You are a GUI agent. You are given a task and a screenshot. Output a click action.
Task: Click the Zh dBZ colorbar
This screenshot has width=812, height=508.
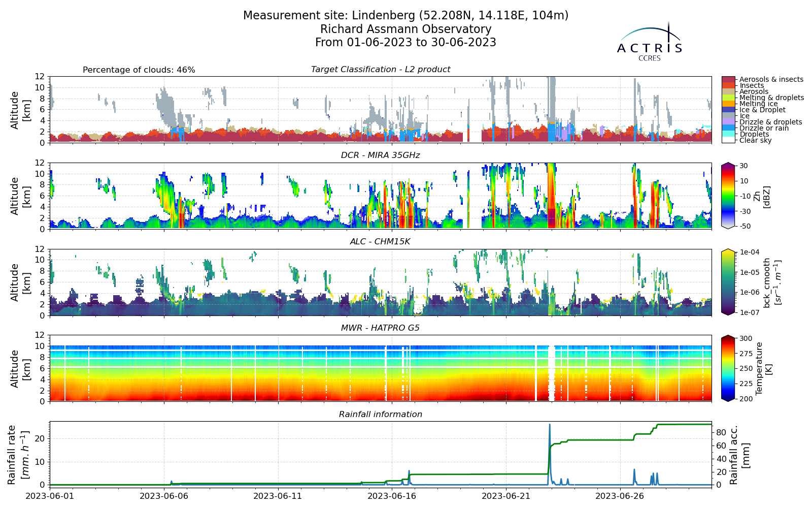tap(728, 196)
